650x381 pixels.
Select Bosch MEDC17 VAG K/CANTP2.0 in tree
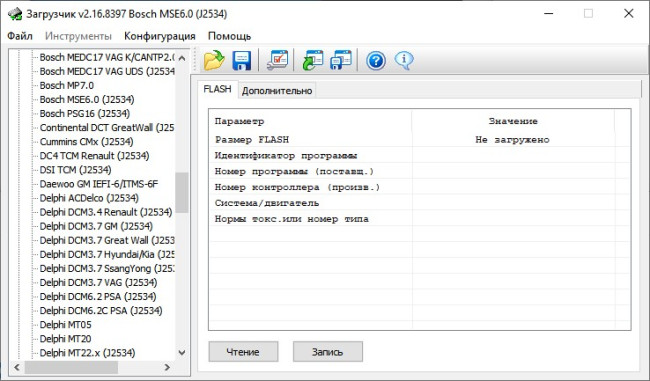click(x=107, y=57)
